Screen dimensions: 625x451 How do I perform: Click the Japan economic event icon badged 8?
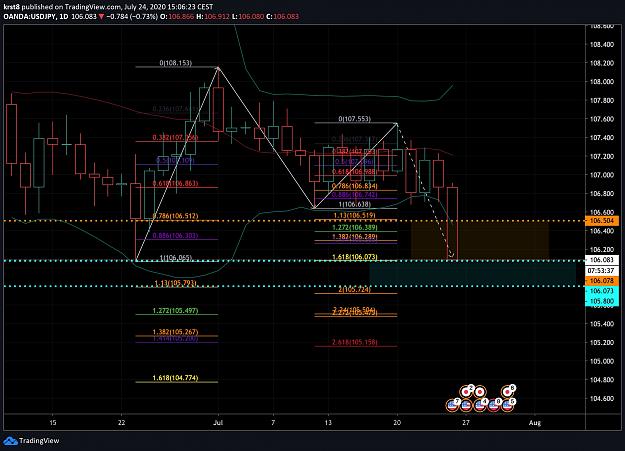pos(507,392)
